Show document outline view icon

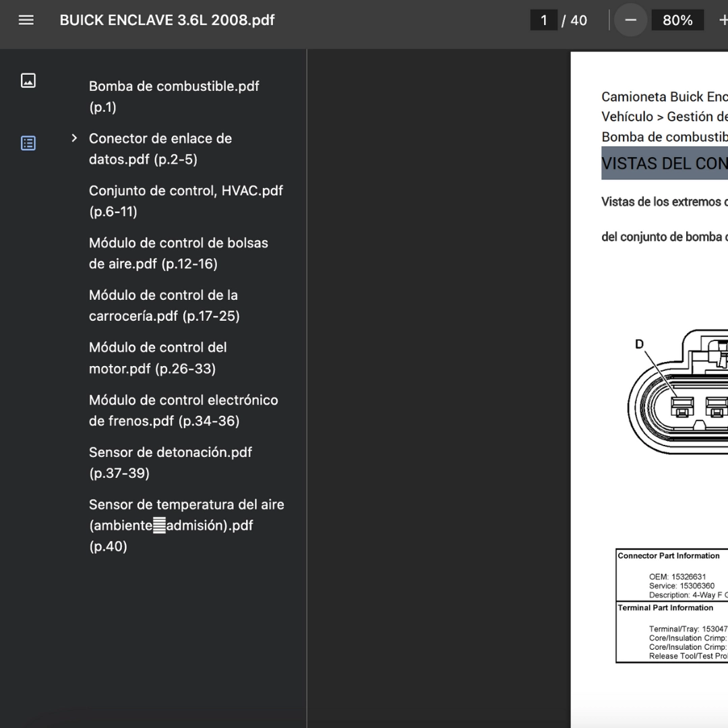tap(28, 143)
